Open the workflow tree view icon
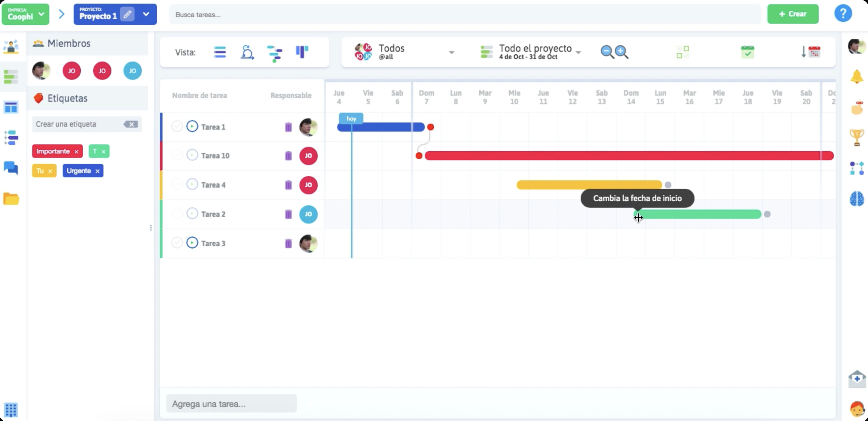Image resolution: width=868 pixels, height=421 pixels. point(275,52)
